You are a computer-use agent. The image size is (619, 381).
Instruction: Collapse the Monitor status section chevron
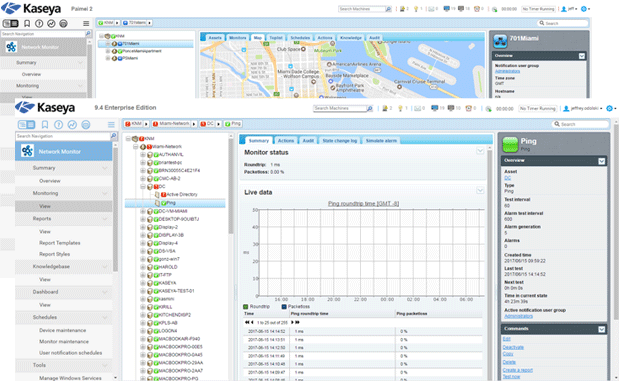tap(480, 151)
